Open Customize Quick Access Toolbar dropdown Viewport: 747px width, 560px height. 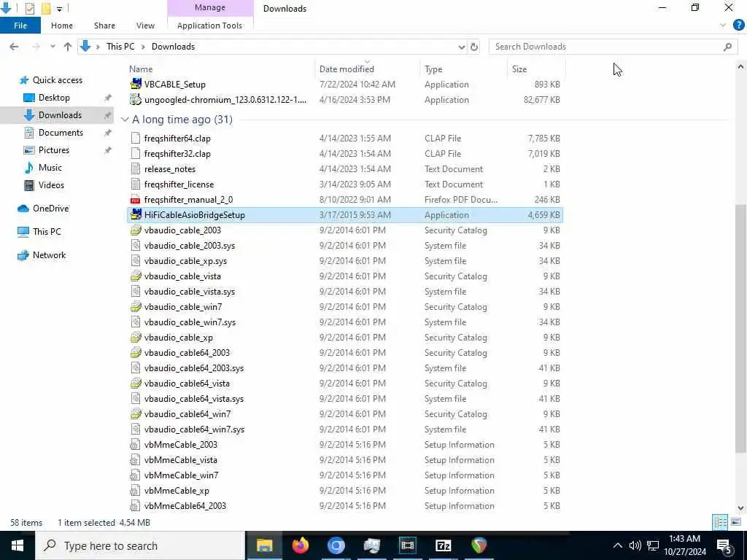pyautogui.click(x=59, y=9)
